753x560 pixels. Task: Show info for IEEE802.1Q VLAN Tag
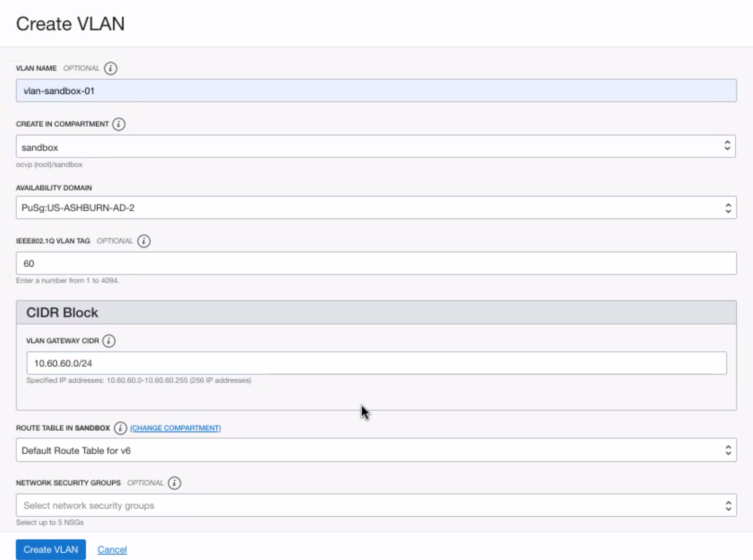[144, 241]
